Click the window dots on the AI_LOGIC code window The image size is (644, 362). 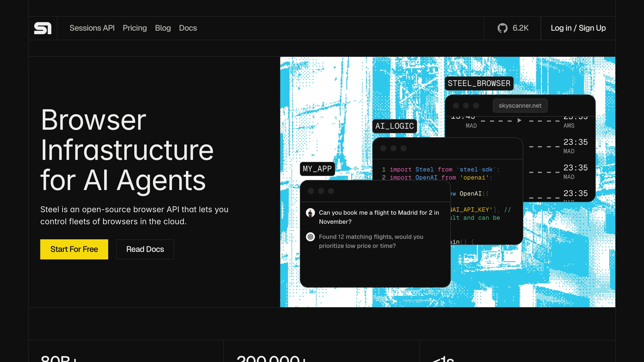(x=393, y=148)
